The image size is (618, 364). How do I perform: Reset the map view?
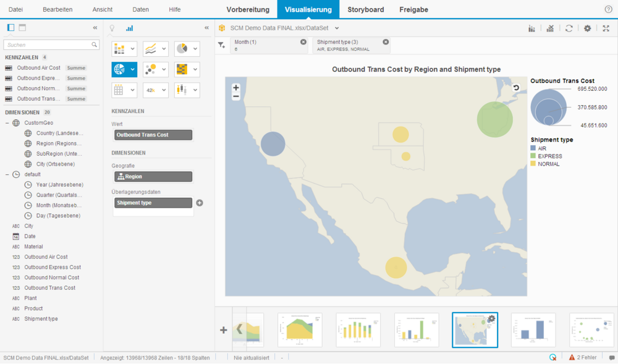(516, 88)
